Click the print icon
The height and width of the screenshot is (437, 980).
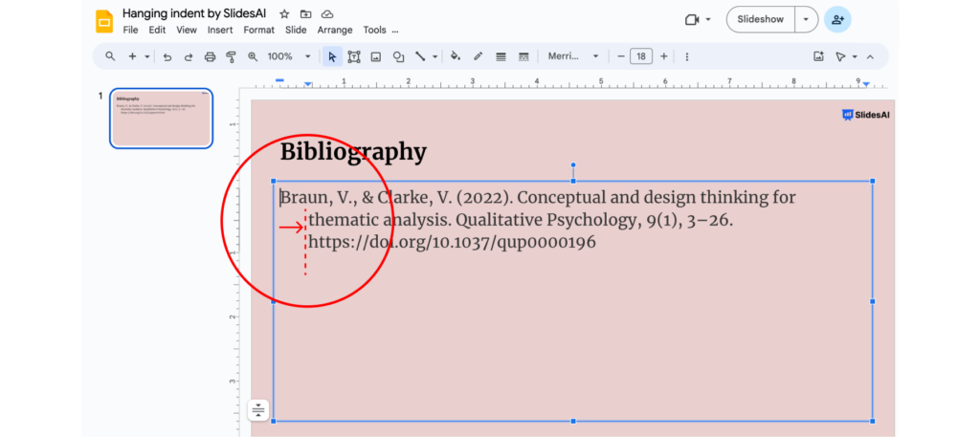click(x=210, y=57)
